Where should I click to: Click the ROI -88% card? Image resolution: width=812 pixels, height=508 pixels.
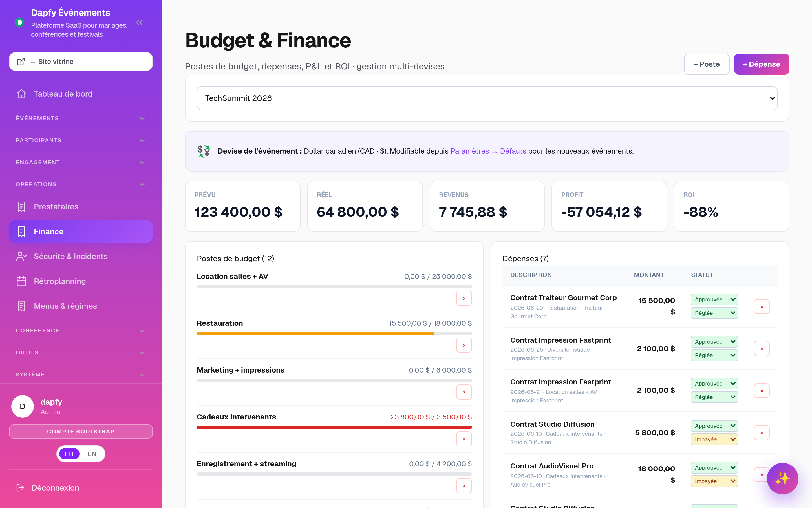[731, 206]
